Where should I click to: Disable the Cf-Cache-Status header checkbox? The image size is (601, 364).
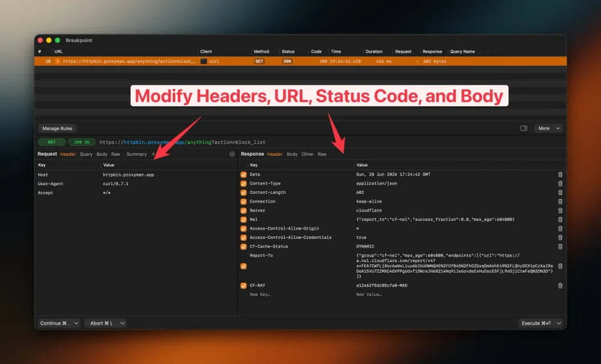pos(244,247)
